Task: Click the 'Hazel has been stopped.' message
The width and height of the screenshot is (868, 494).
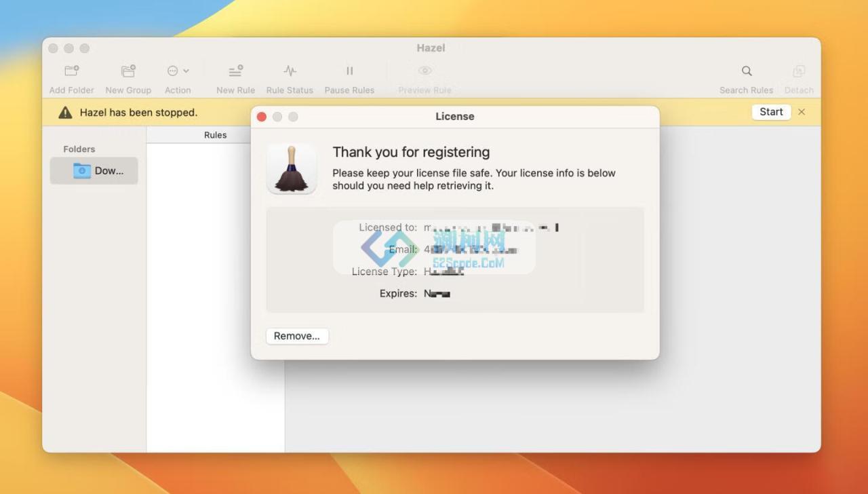Action: pos(138,113)
